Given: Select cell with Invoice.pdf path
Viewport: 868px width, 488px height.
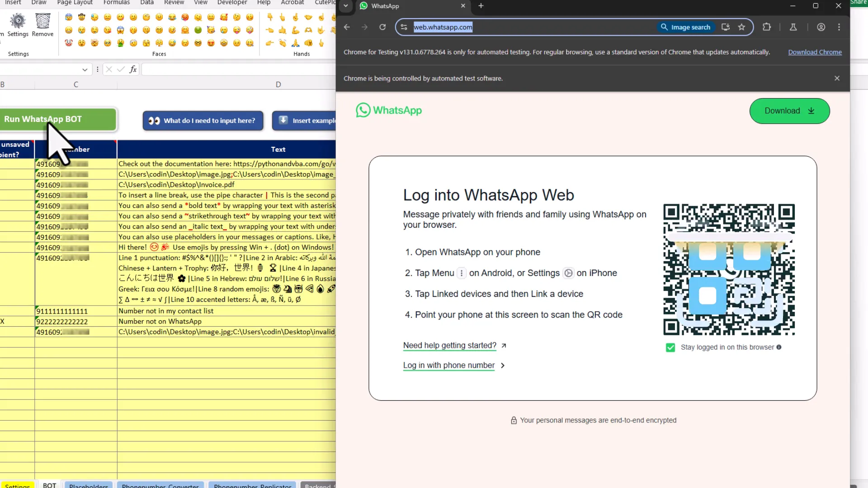Looking at the screenshot, I should (x=226, y=185).
